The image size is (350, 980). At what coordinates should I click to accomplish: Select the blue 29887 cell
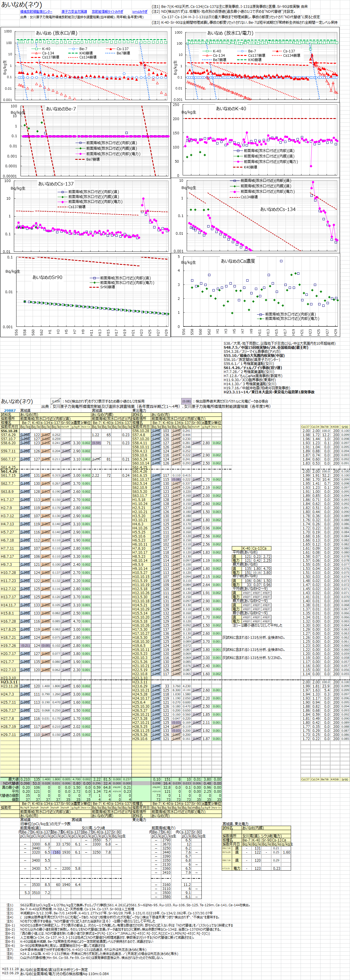(10, 410)
